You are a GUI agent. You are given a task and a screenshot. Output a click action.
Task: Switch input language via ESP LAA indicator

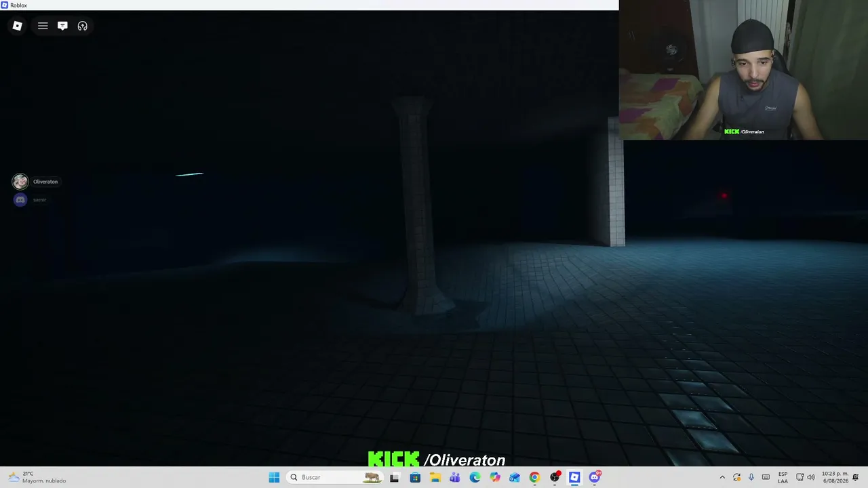783,477
